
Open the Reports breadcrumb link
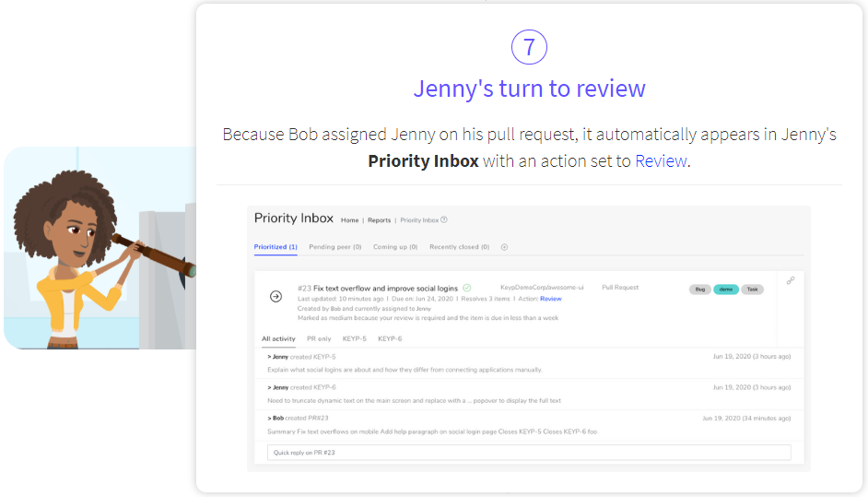380,220
